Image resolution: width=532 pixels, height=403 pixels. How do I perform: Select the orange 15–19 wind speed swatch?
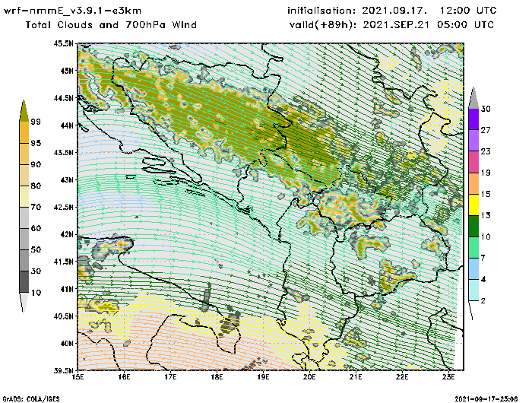(x=473, y=183)
